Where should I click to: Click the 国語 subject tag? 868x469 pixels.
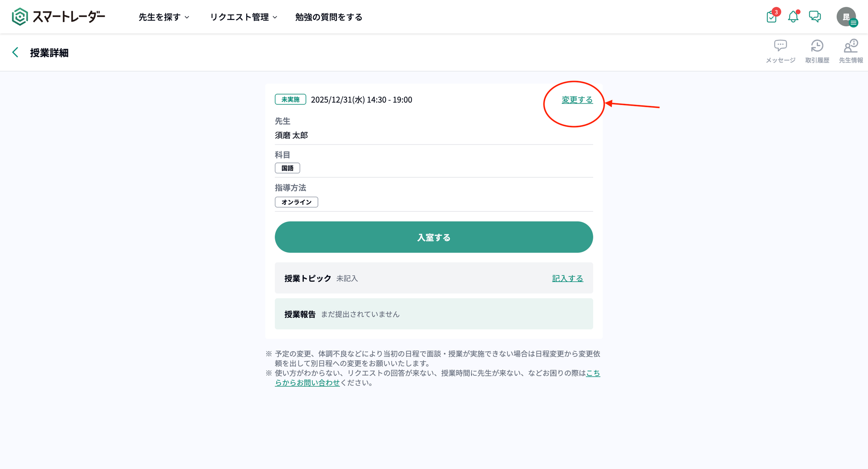287,168
